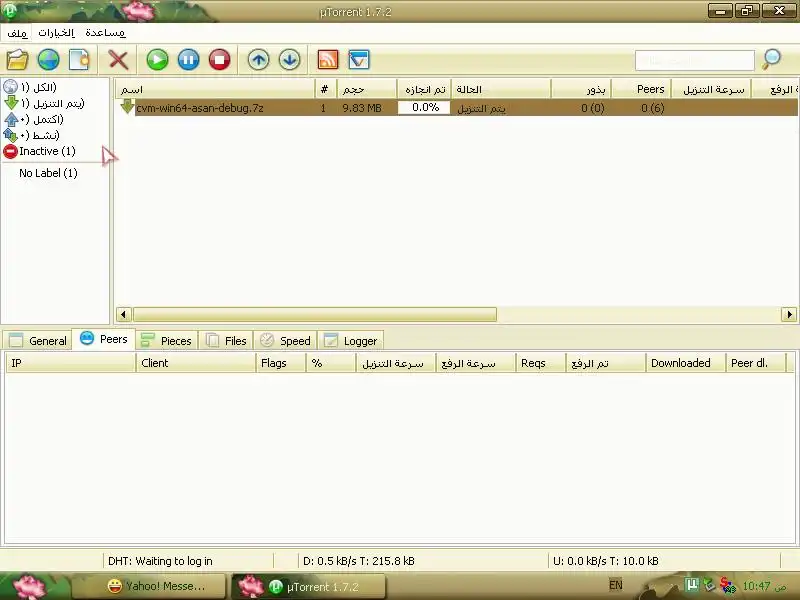The width and height of the screenshot is (800, 600).
Task: Sort by الحالة column header
Action: tap(501, 89)
